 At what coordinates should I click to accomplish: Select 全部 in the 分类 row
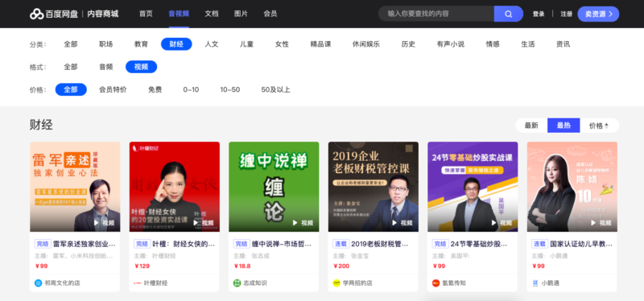click(71, 44)
